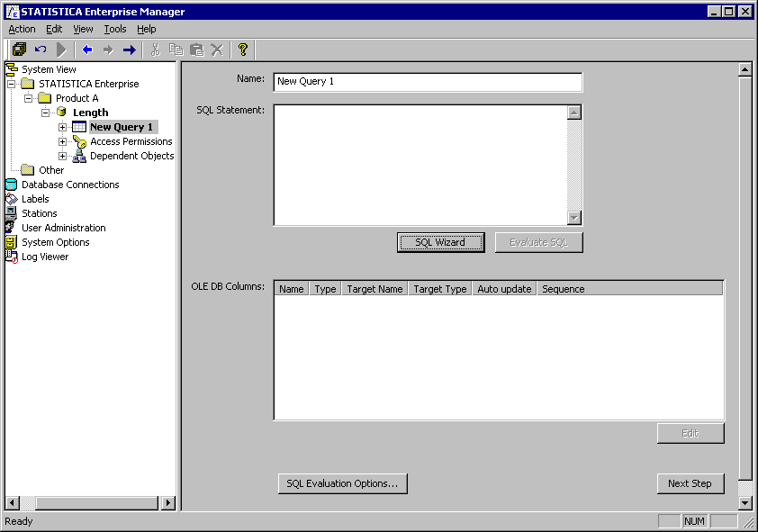Screen dimensions: 758x532
Task: Collapse the Product A folder node
Action: click(28, 98)
